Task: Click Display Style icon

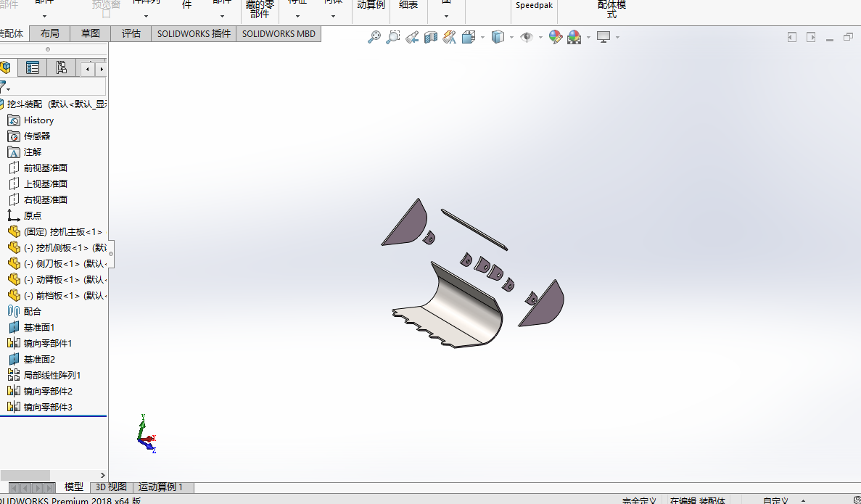Action: [x=498, y=37]
